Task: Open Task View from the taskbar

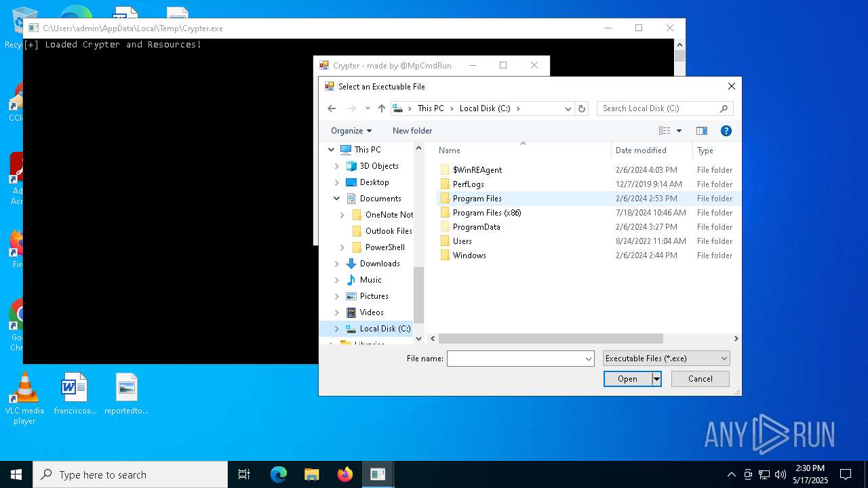Action: coord(244,474)
